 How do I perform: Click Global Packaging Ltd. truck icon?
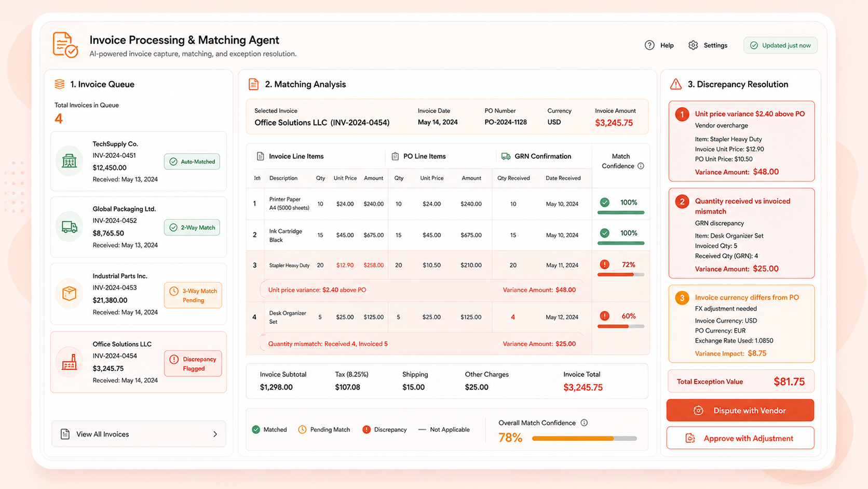coord(69,227)
